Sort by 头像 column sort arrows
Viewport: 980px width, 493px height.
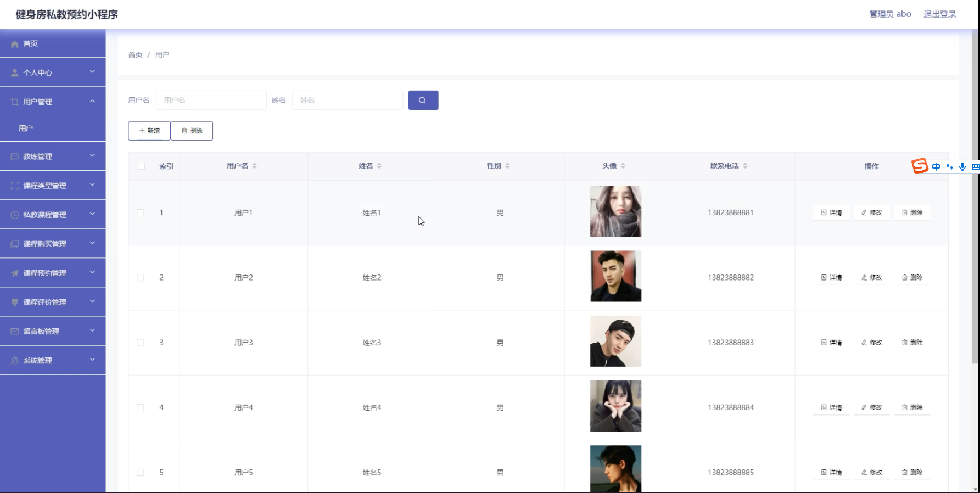click(623, 166)
